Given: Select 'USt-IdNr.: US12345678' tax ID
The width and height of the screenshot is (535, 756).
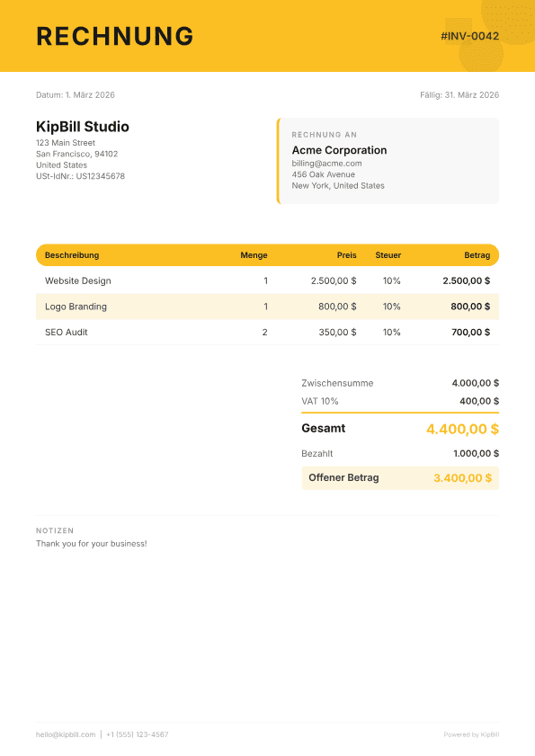Looking at the screenshot, I should coord(81,176).
